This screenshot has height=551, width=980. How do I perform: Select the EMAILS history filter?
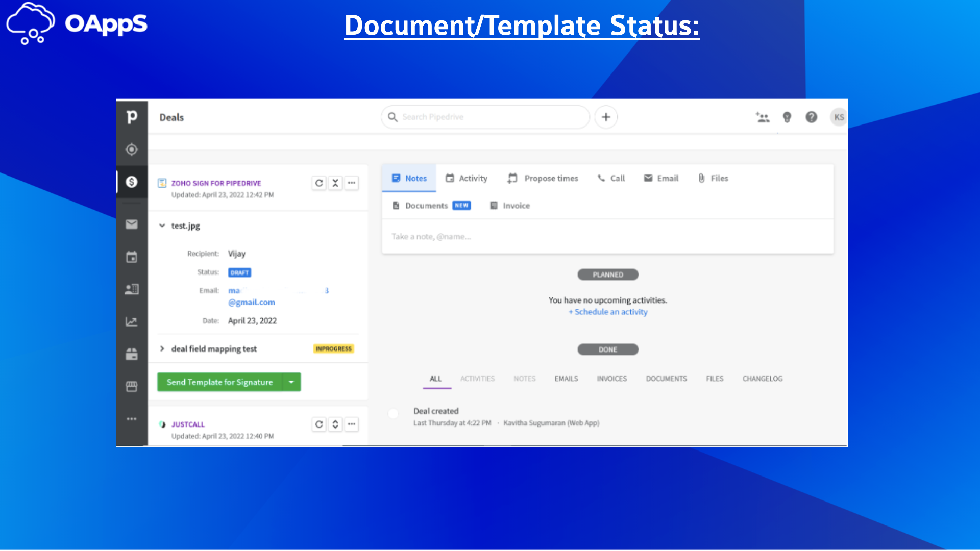pyautogui.click(x=567, y=379)
